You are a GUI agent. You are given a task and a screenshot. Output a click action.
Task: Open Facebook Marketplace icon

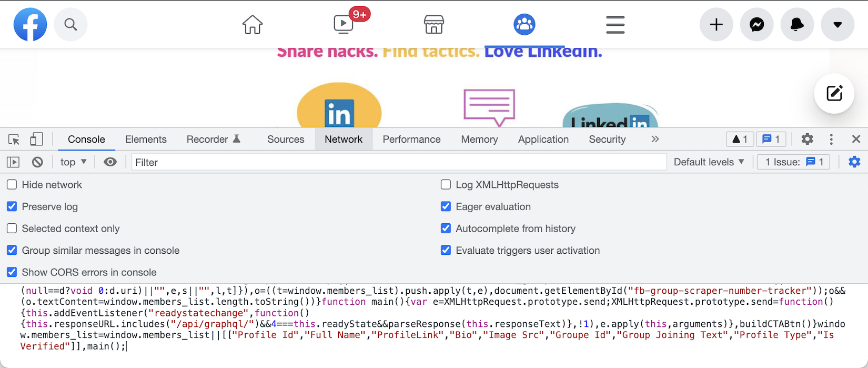[x=434, y=24]
